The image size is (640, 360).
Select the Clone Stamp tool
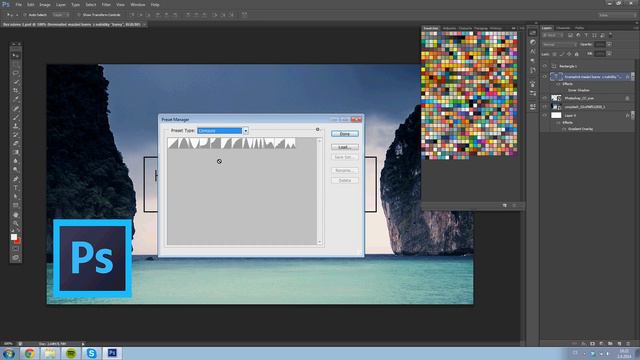pos(16,126)
